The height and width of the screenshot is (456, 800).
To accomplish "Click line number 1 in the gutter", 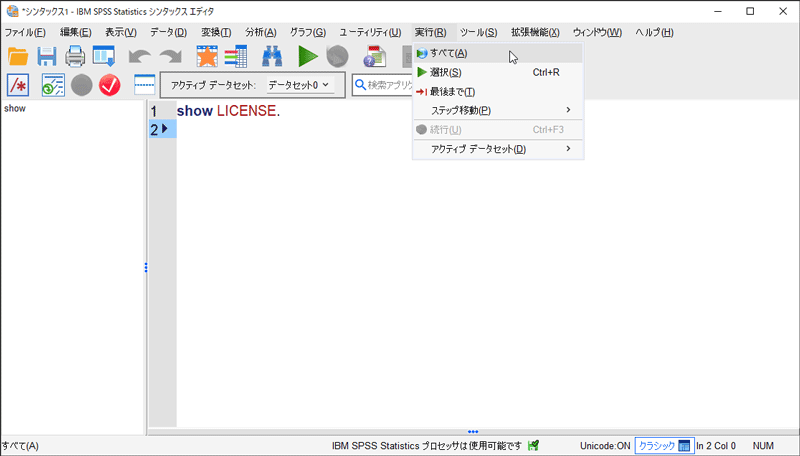I will tap(154, 111).
